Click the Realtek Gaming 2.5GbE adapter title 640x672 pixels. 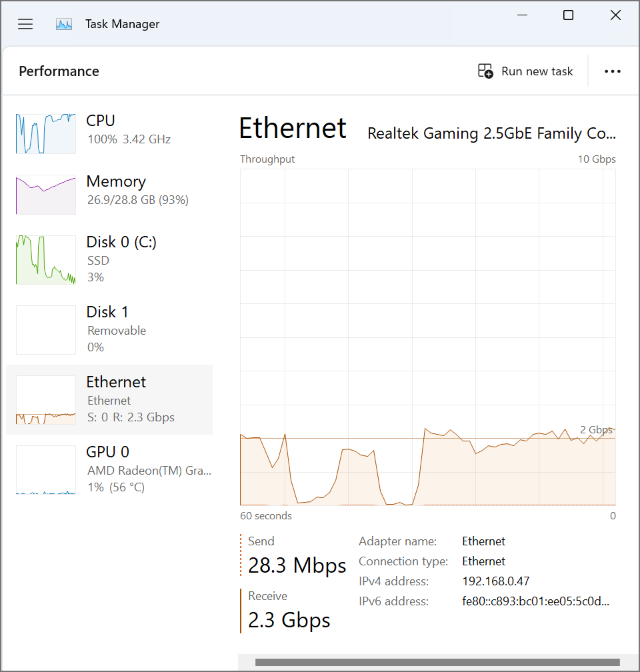[492, 133]
